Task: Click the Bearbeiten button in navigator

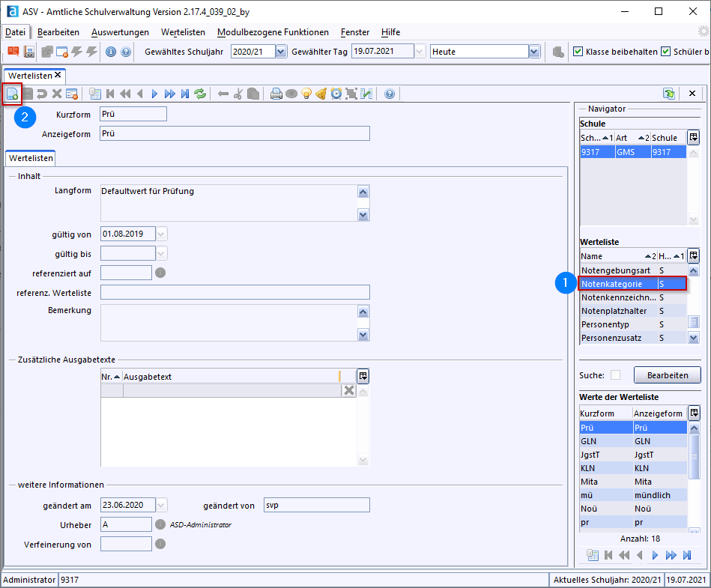Action: click(x=667, y=375)
